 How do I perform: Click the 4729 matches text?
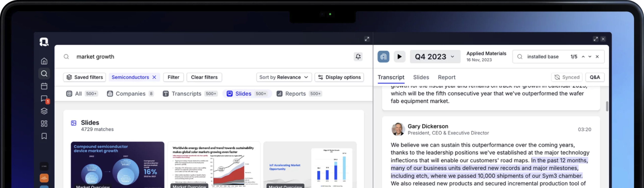tap(97, 129)
